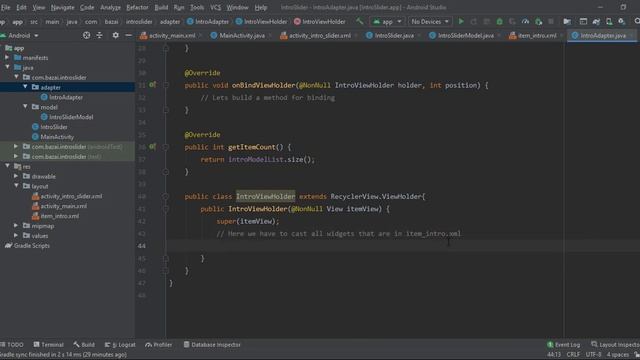
Task: Switch to the item_intro.xml tab
Action: [x=537, y=36]
